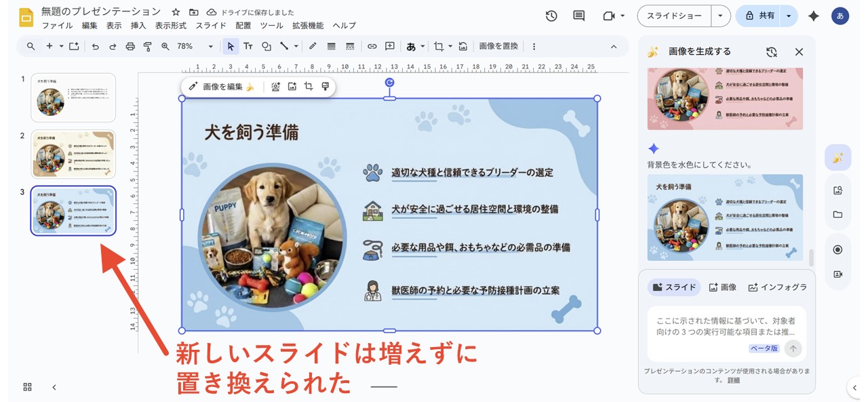The image size is (868, 402).
Task: Select the Shape tool
Action: 268,46
